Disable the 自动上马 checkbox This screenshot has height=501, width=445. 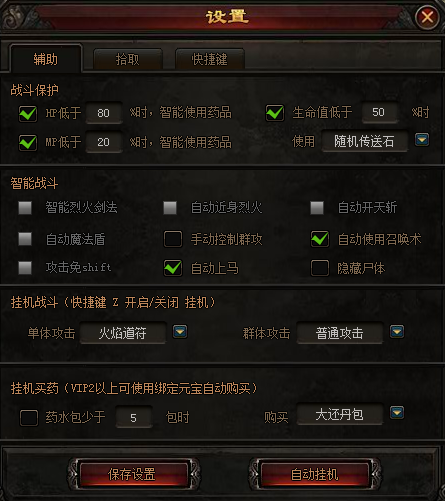click(173, 268)
